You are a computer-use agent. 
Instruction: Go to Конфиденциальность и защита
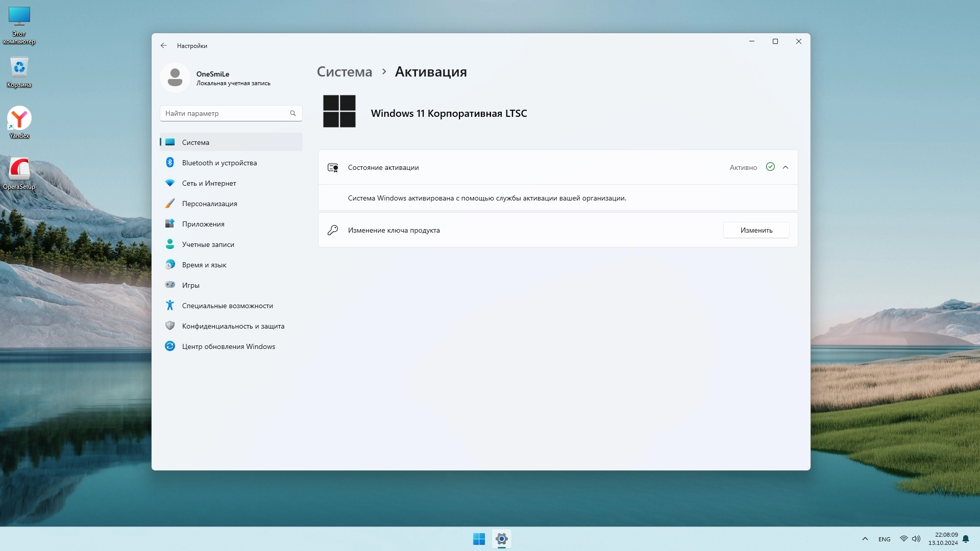pos(233,326)
